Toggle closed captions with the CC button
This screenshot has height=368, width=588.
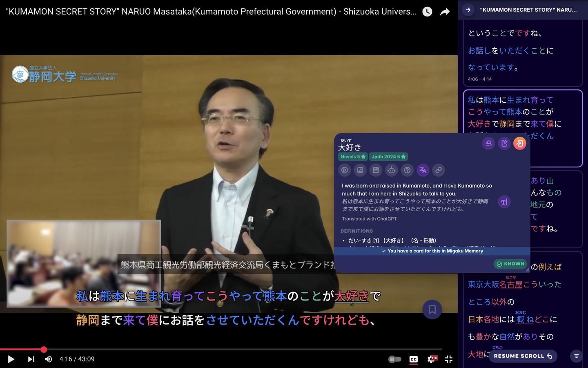[x=413, y=359]
